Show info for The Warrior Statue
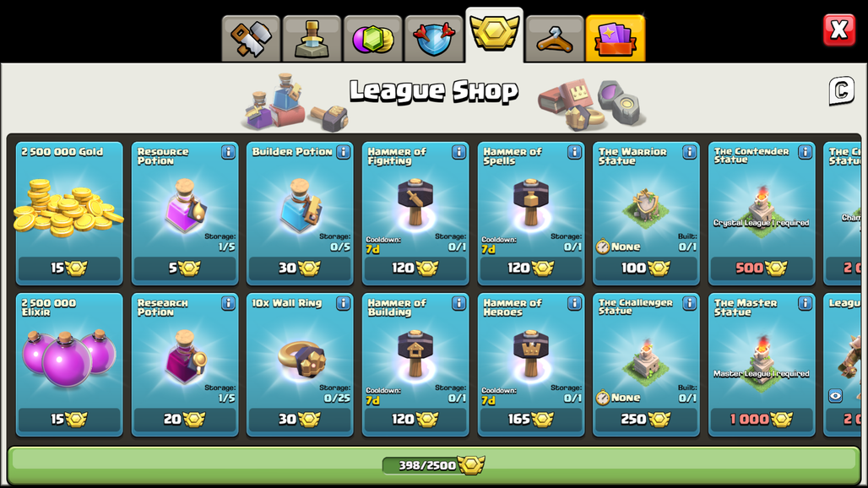 pos(689,152)
